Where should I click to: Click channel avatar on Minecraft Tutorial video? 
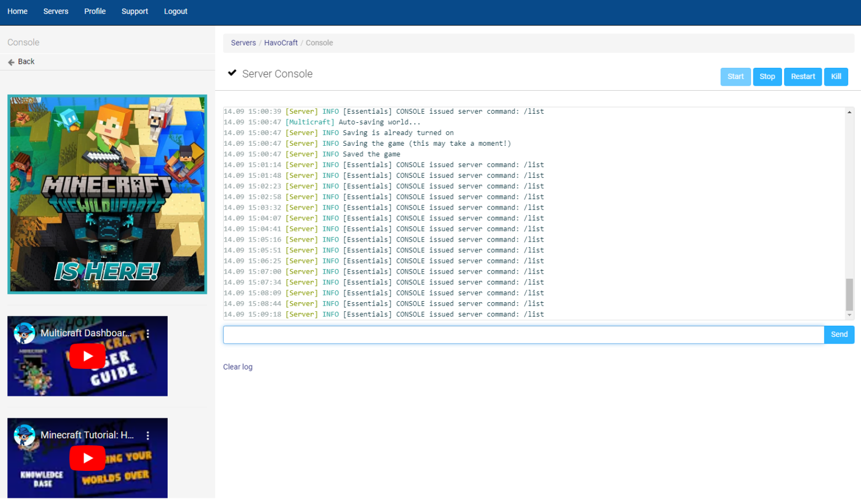point(24,436)
